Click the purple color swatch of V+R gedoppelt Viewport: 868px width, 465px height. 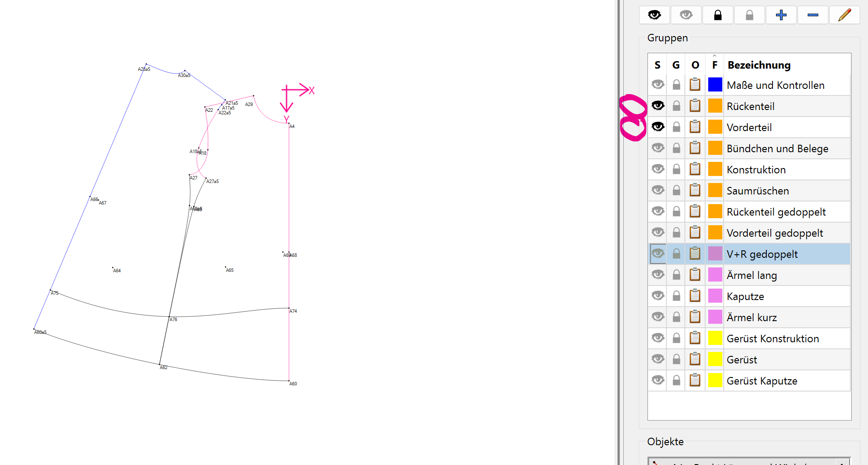point(715,254)
